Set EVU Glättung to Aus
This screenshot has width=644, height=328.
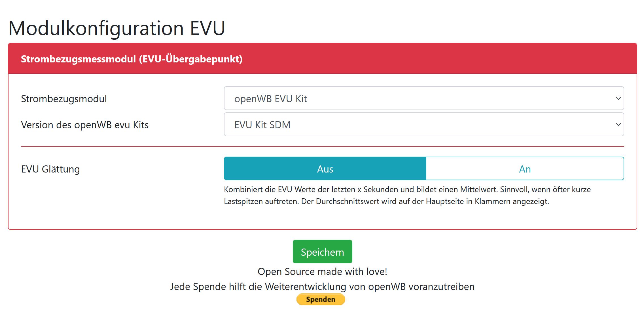(x=325, y=169)
